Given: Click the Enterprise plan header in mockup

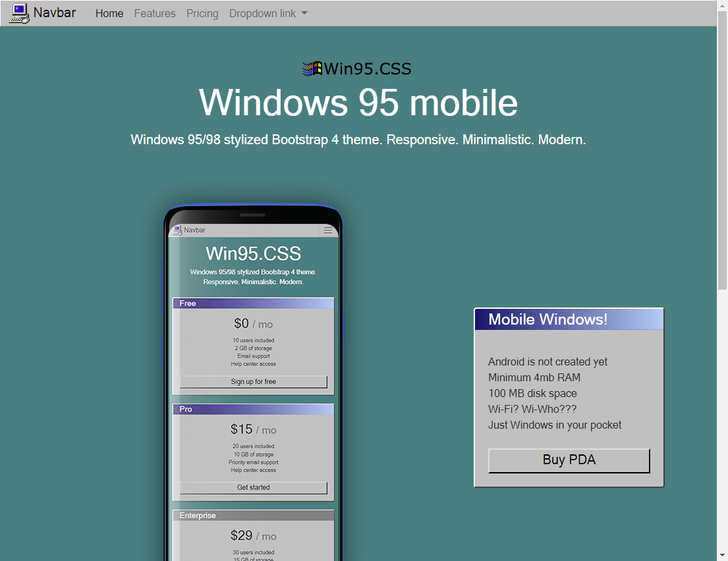Looking at the screenshot, I should coord(254,516).
